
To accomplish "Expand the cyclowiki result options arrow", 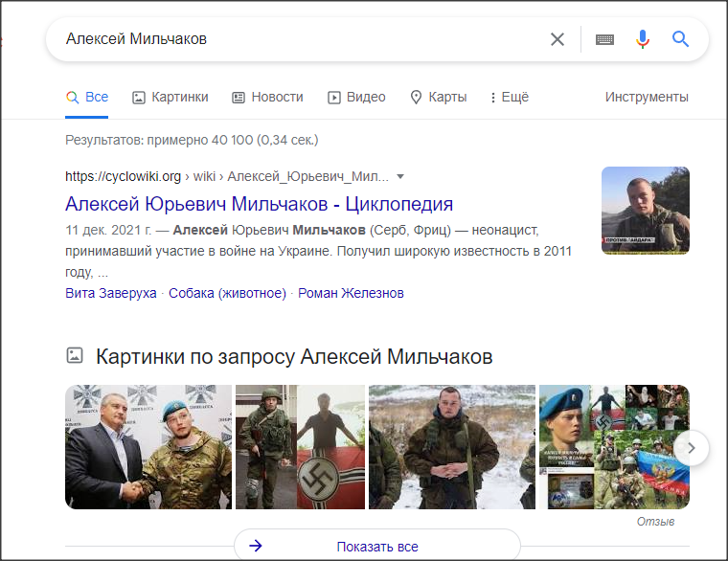I will [400, 176].
